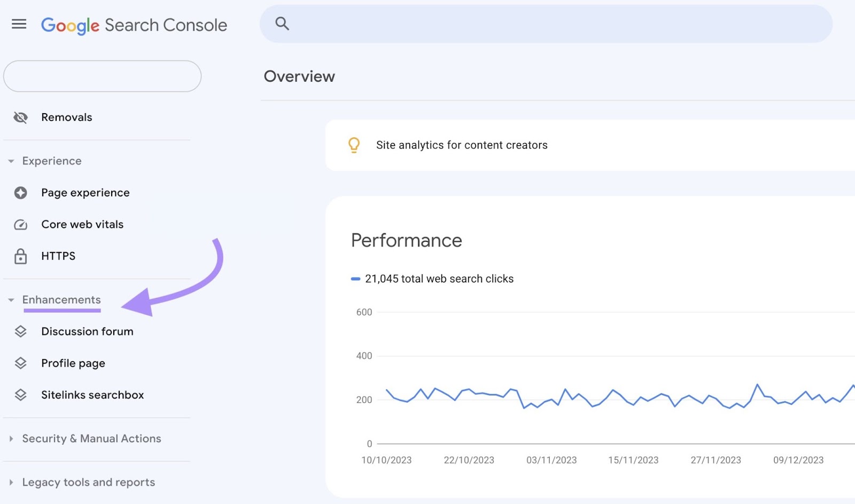Select the Page experience icon in sidebar
This screenshot has width=855, height=504.
(20, 193)
